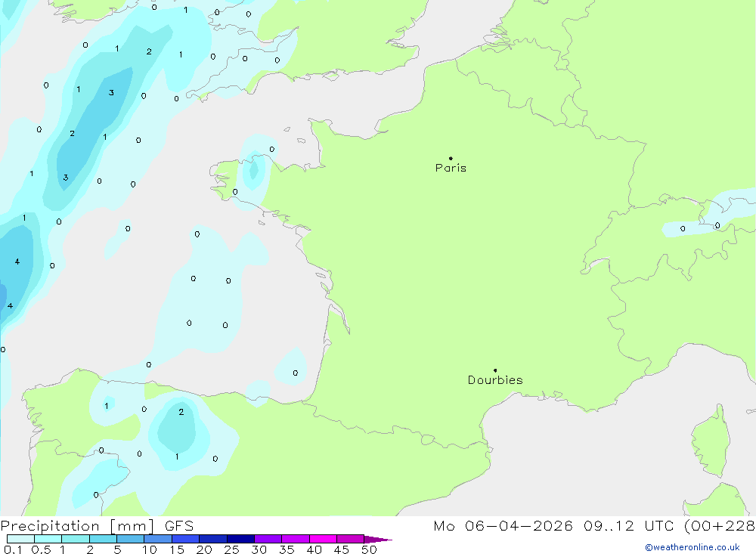The image size is (756, 554).
Task: Click the legend scale value 0.5
Action: 41,549
